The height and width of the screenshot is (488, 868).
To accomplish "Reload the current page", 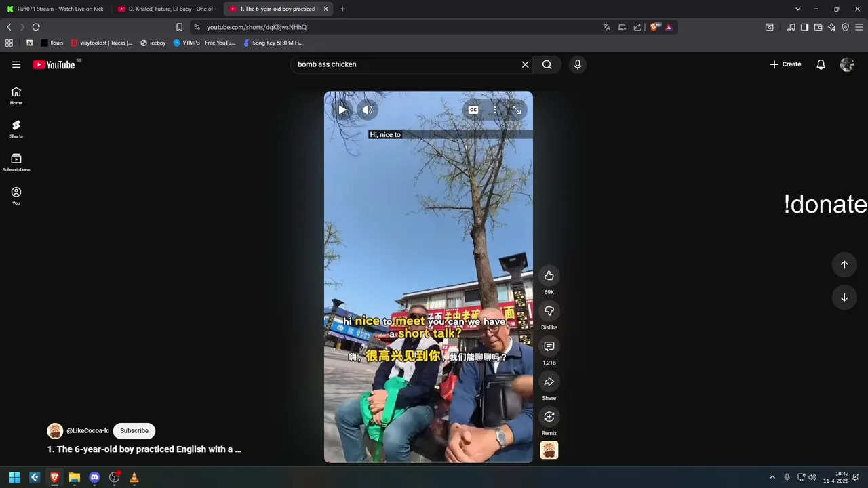I will tap(36, 27).
